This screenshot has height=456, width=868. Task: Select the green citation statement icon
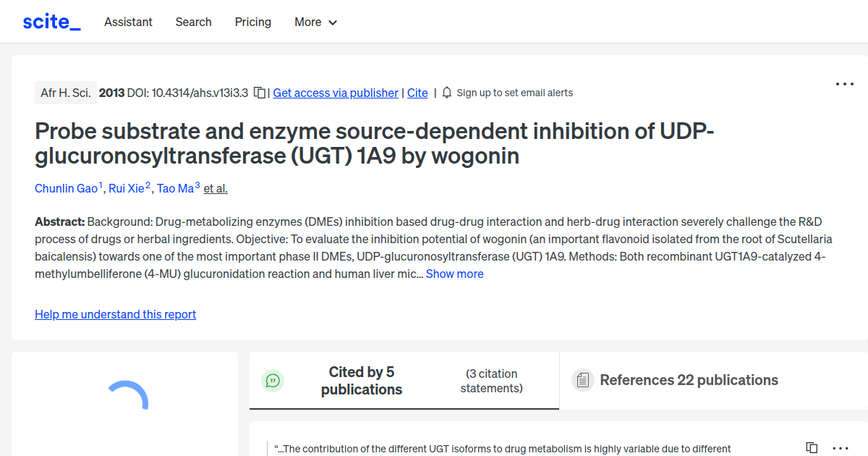coord(273,380)
